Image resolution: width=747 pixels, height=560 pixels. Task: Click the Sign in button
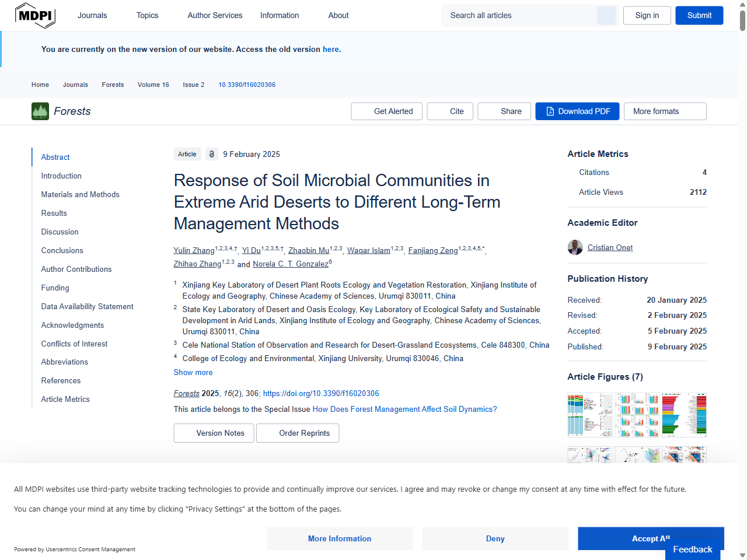[647, 16]
